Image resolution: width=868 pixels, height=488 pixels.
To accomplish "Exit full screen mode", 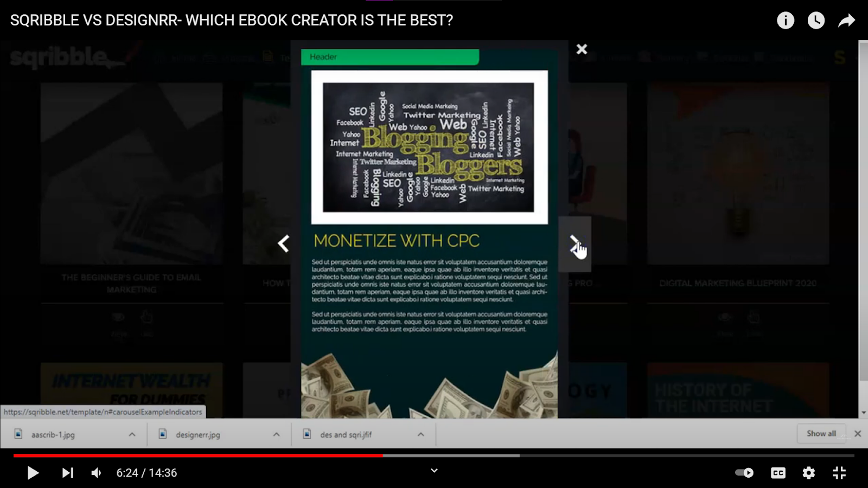I will (839, 473).
